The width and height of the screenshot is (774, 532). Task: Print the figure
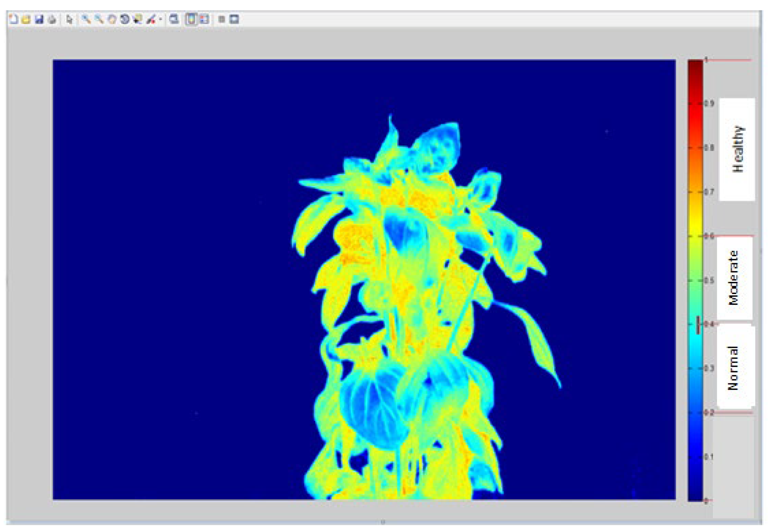(52, 19)
